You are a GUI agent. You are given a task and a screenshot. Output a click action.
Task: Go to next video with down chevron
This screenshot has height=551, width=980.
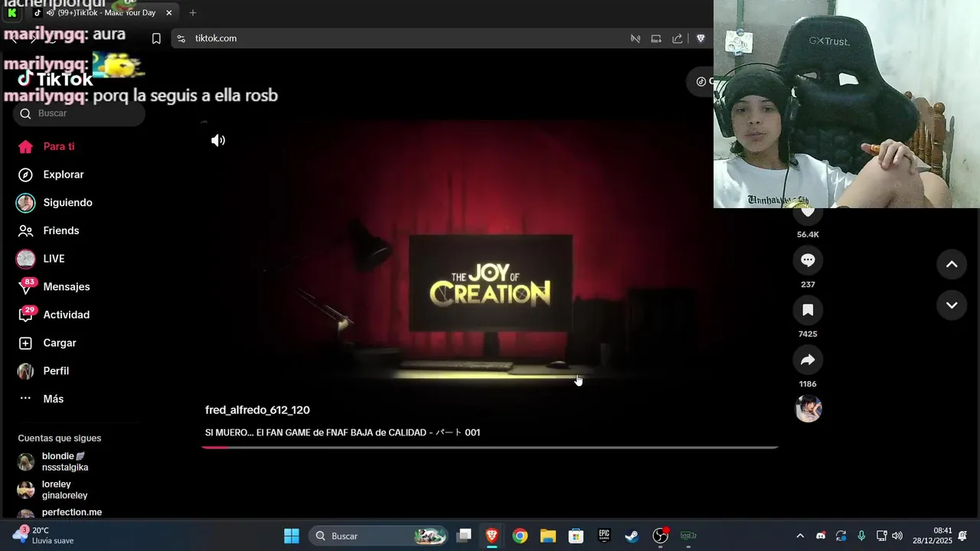pyautogui.click(x=952, y=305)
